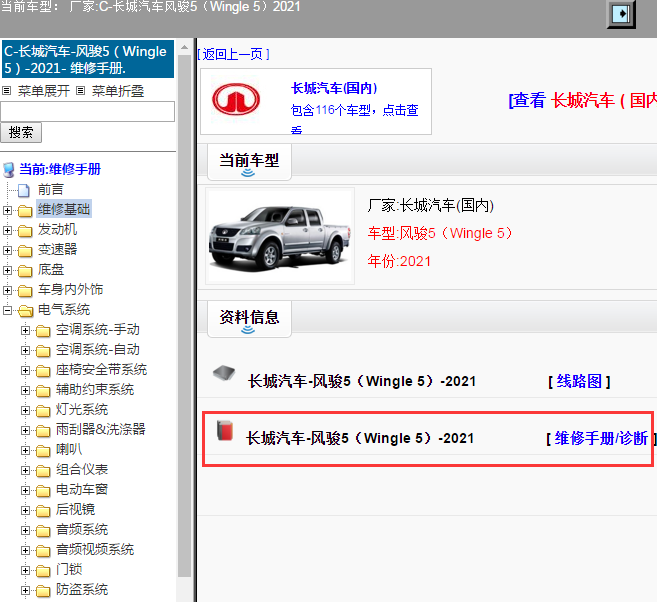Click the blue manual title header in sidebar
The width and height of the screenshot is (657, 602).
point(88,59)
